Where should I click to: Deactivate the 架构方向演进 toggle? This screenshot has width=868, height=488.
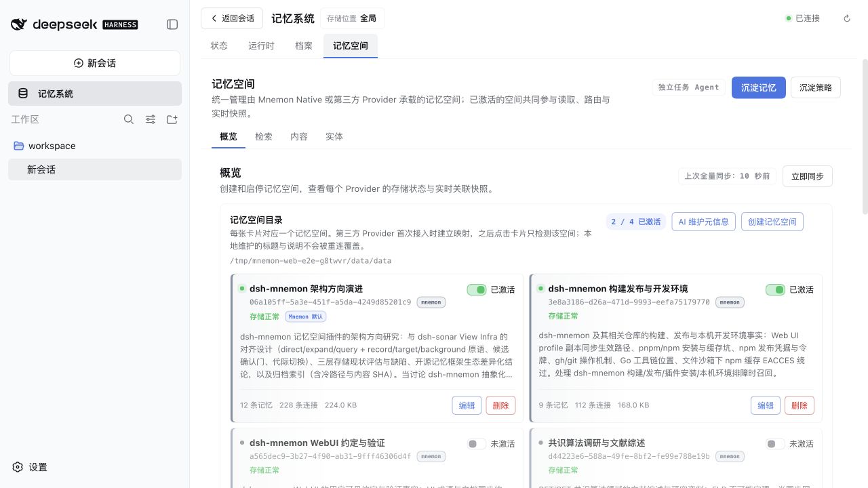(477, 289)
